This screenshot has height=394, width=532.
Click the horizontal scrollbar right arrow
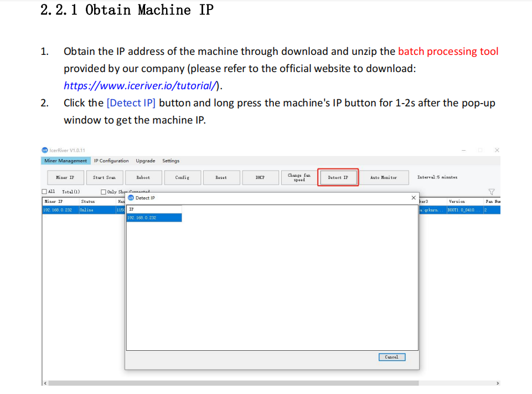497,383
